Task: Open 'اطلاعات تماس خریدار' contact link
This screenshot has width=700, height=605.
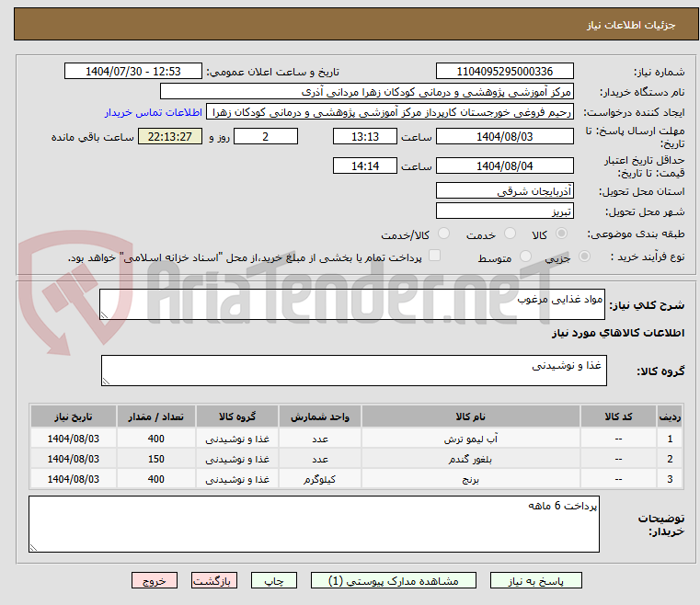Action: click(x=154, y=112)
